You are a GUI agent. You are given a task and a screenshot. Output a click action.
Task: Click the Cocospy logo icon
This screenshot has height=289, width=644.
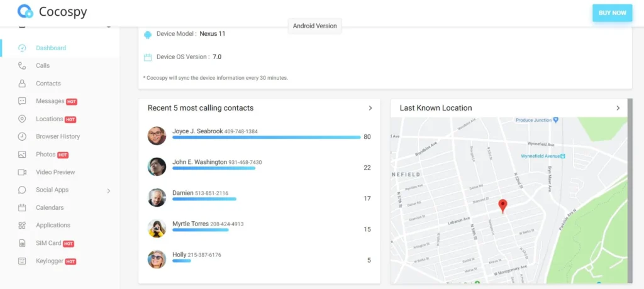(x=25, y=11)
